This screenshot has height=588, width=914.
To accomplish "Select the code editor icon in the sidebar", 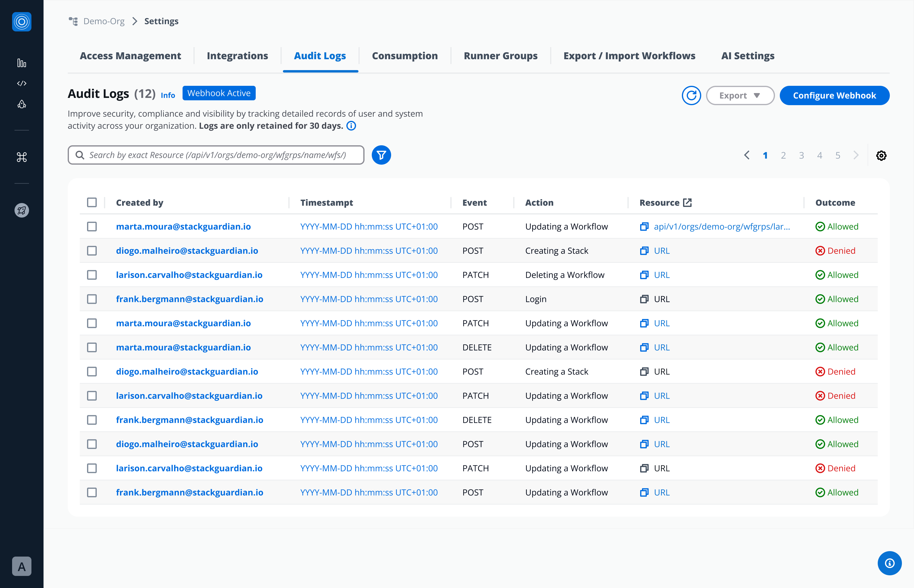I will pyautogui.click(x=22, y=84).
